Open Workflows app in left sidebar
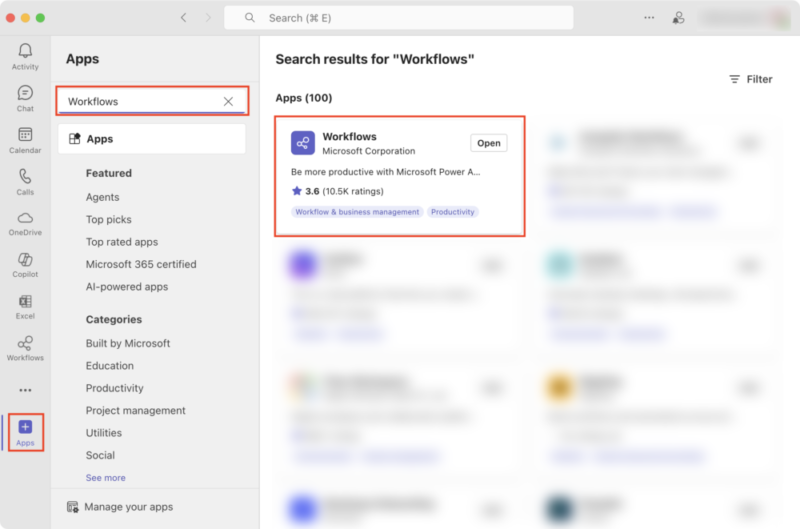 tap(25, 349)
